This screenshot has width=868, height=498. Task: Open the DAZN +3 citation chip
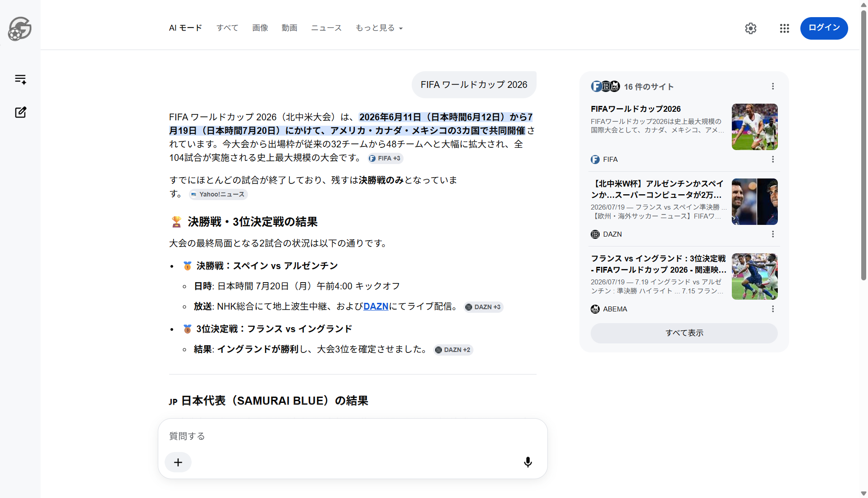tap(483, 307)
